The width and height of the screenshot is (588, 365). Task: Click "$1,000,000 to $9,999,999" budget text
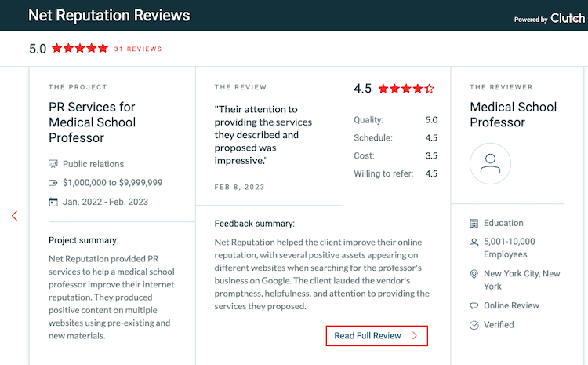(112, 182)
